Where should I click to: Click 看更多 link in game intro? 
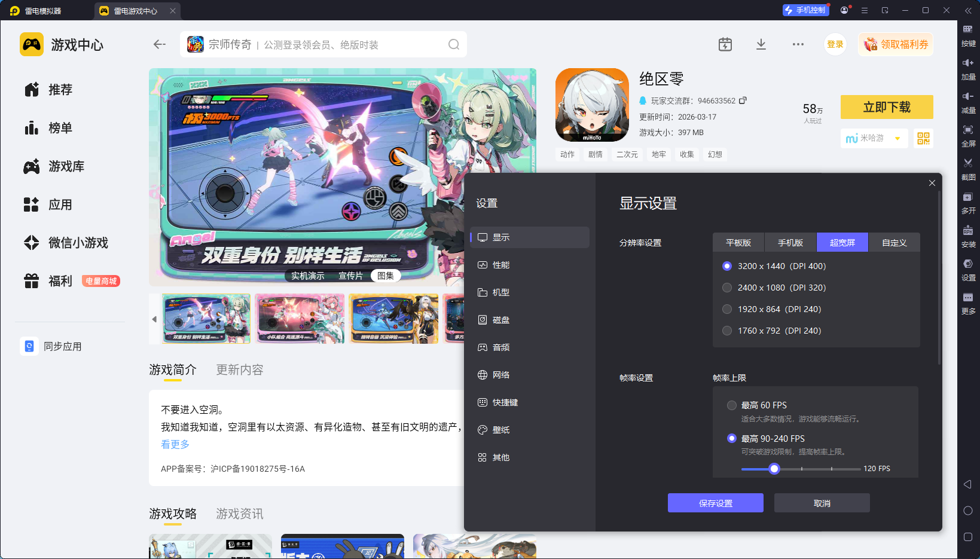click(x=175, y=444)
